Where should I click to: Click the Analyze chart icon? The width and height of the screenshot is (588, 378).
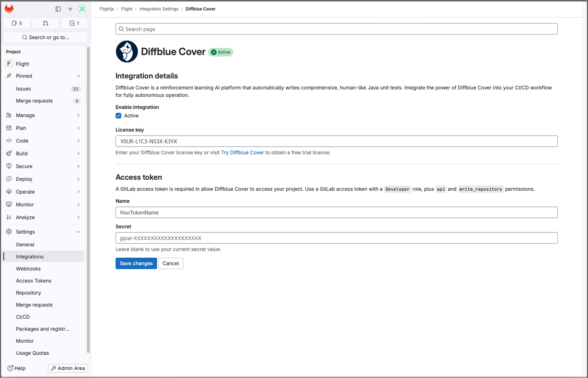click(9, 217)
